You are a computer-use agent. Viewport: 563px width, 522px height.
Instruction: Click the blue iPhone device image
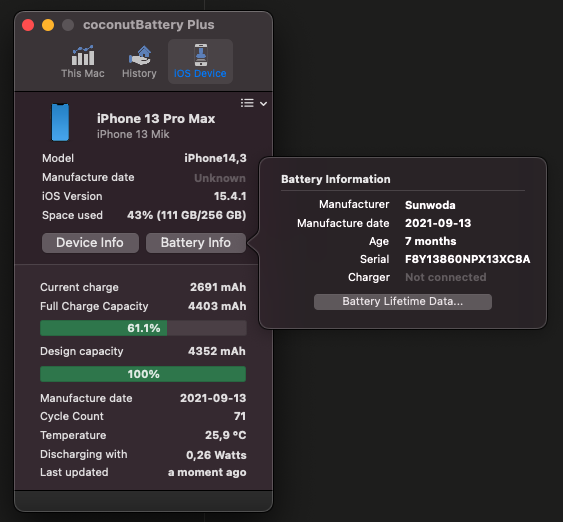[x=60, y=122]
